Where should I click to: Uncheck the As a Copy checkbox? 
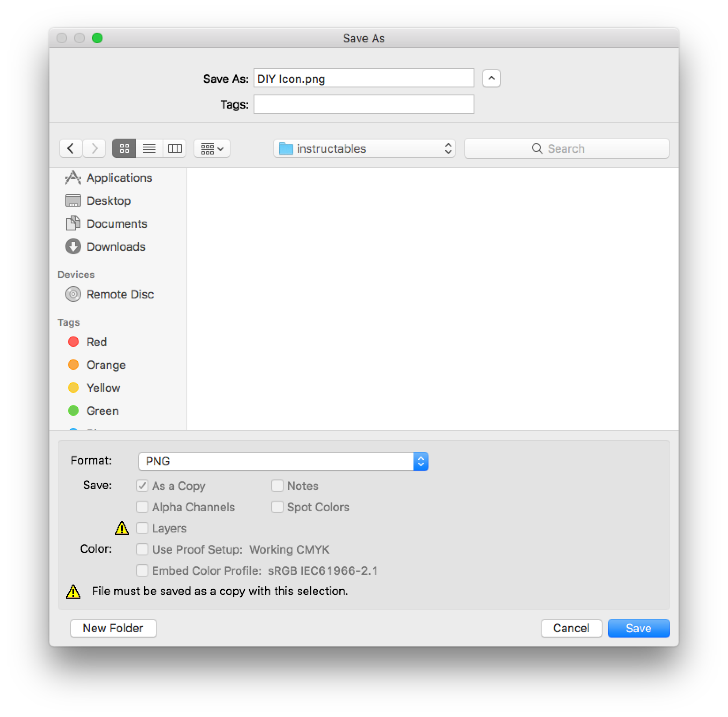(x=142, y=486)
